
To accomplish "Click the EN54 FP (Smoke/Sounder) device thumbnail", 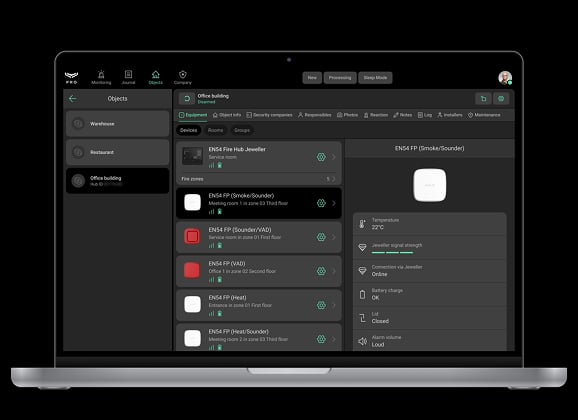I will click(192, 202).
